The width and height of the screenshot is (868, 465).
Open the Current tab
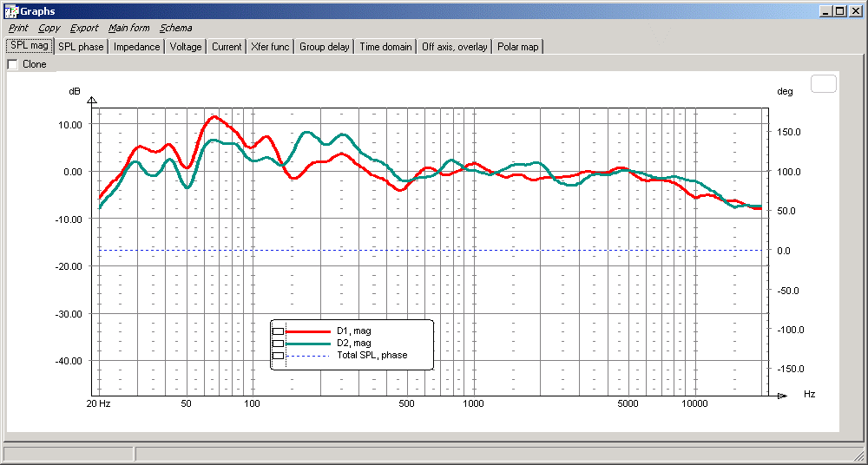click(x=227, y=47)
